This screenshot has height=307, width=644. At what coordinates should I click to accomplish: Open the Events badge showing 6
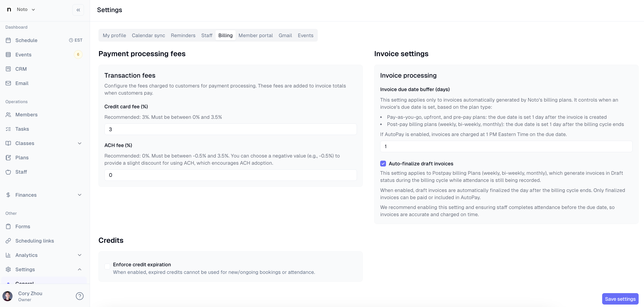point(78,55)
